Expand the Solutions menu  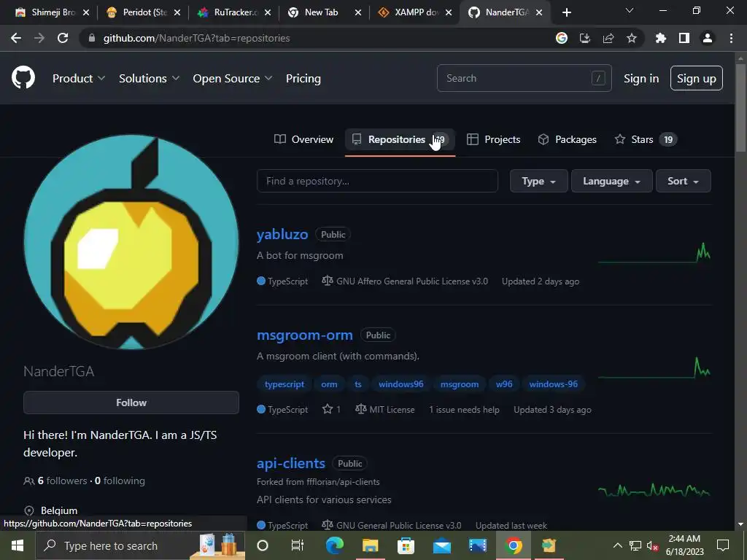coord(149,78)
